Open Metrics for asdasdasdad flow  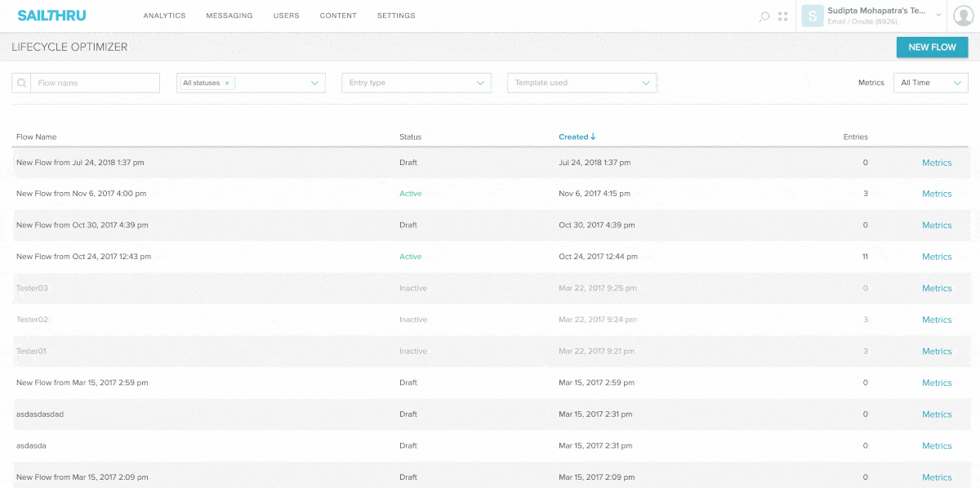[x=937, y=414]
